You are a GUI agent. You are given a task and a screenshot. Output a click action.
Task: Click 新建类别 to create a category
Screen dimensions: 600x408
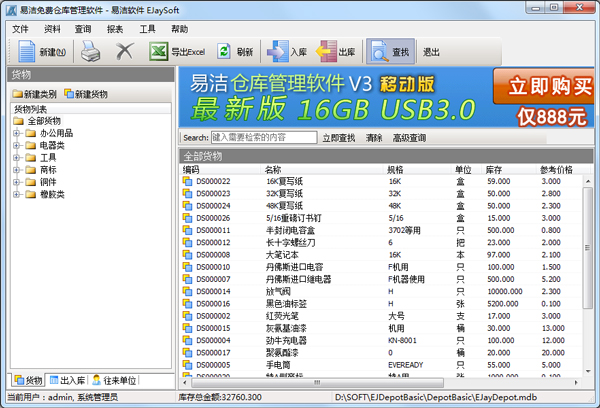(34, 94)
